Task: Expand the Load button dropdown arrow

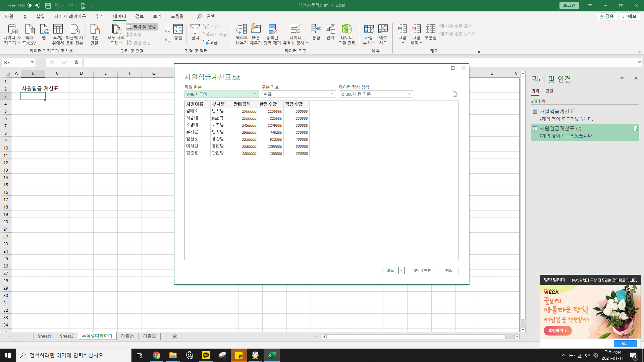Action: point(401,270)
